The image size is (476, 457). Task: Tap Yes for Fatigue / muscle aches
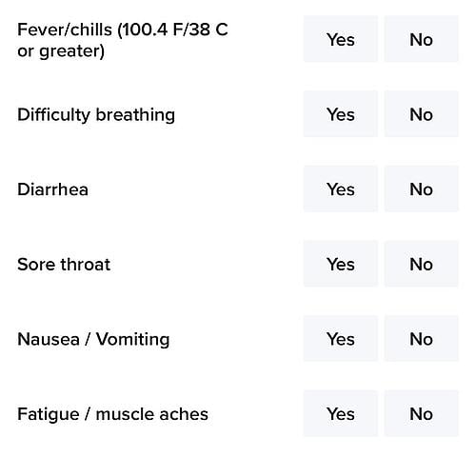[x=341, y=413]
